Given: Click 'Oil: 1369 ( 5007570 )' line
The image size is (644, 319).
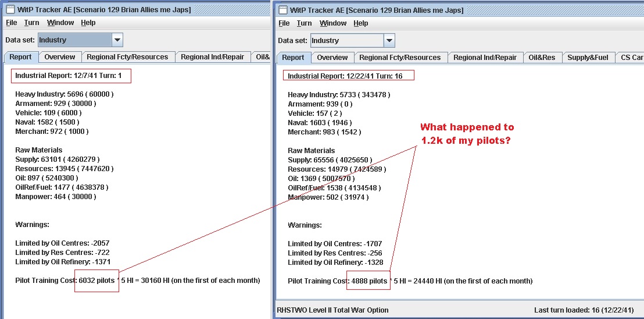Looking at the screenshot, I should pos(321,178).
